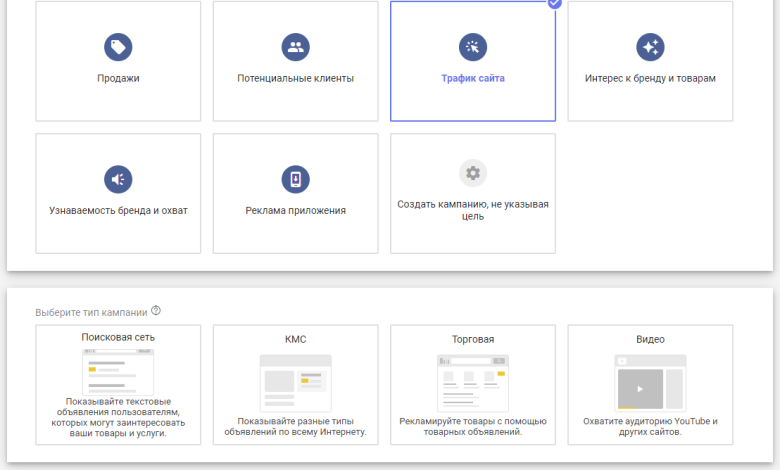780x470 pixels.
Task: Pick the Торговая campaign type
Action: click(473, 339)
